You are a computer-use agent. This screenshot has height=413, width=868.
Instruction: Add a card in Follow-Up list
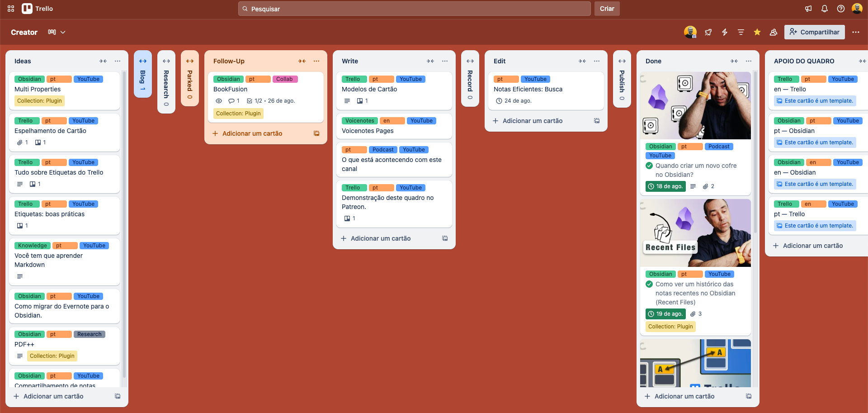pos(259,133)
